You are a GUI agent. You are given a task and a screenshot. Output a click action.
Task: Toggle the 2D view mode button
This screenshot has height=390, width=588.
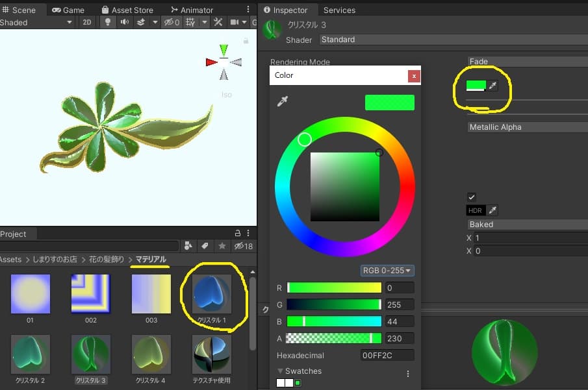tap(87, 22)
